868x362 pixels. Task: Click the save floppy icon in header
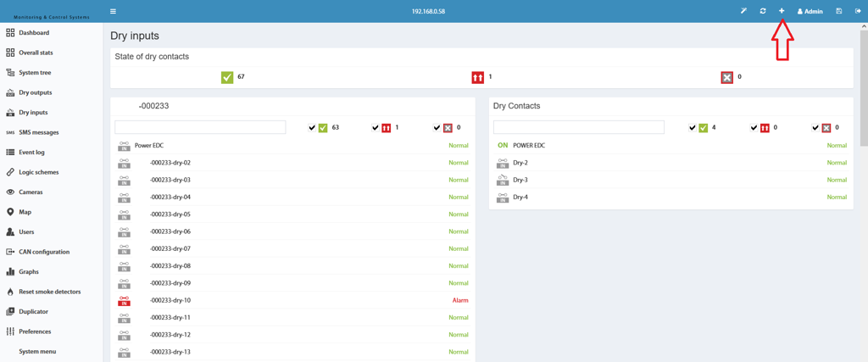click(x=839, y=11)
